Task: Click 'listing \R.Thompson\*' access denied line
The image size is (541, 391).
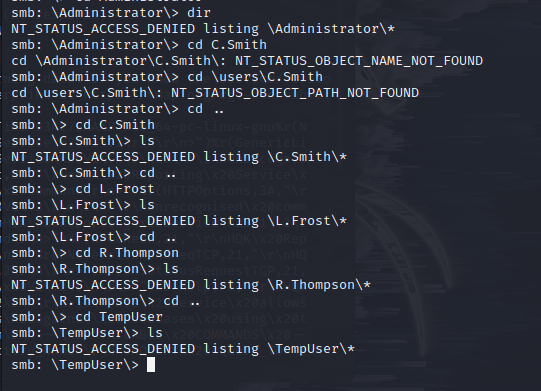Action: point(287,285)
